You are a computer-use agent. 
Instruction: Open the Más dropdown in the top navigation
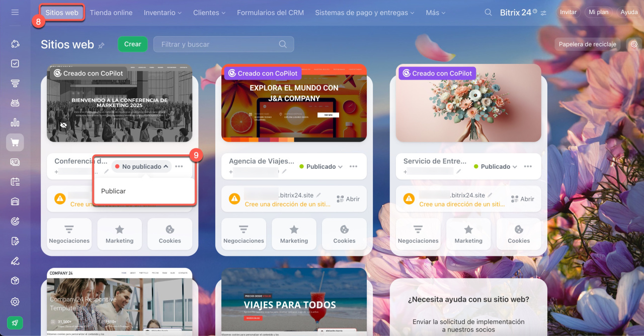pyautogui.click(x=435, y=13)
